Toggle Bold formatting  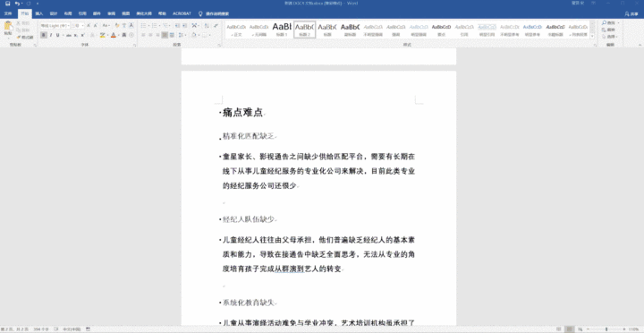pyautogui.click(x=44, y=35)
